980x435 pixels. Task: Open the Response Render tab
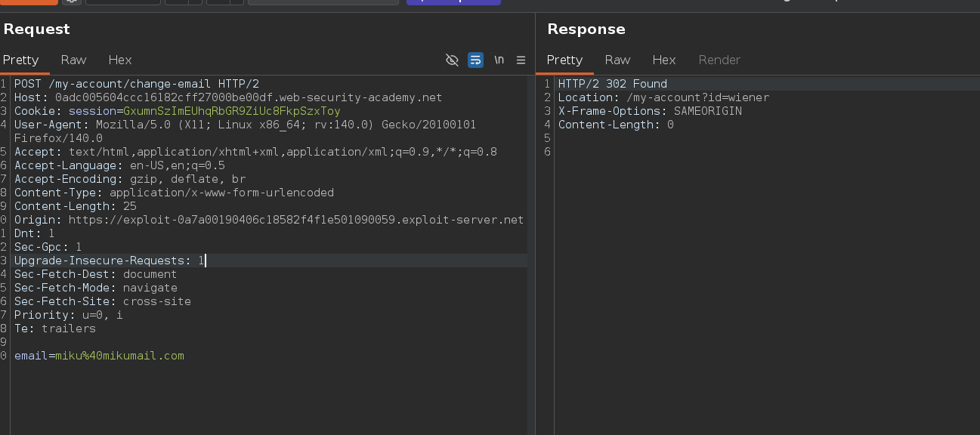coord(719,60)
